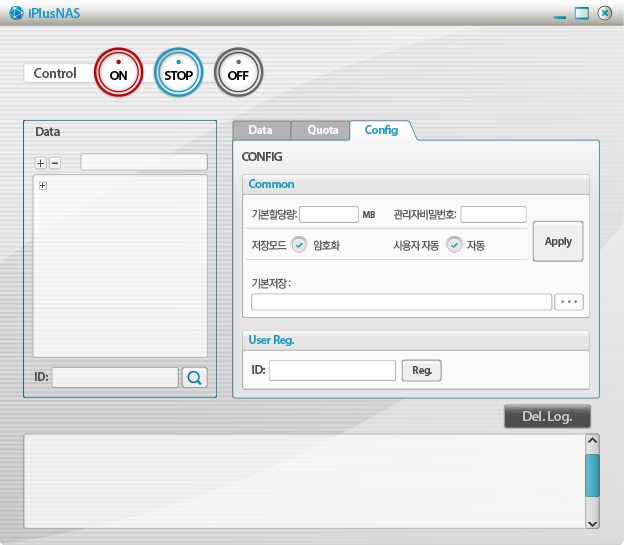
Task: Click the log scrollbar up arrow
Action: [592, 441]
